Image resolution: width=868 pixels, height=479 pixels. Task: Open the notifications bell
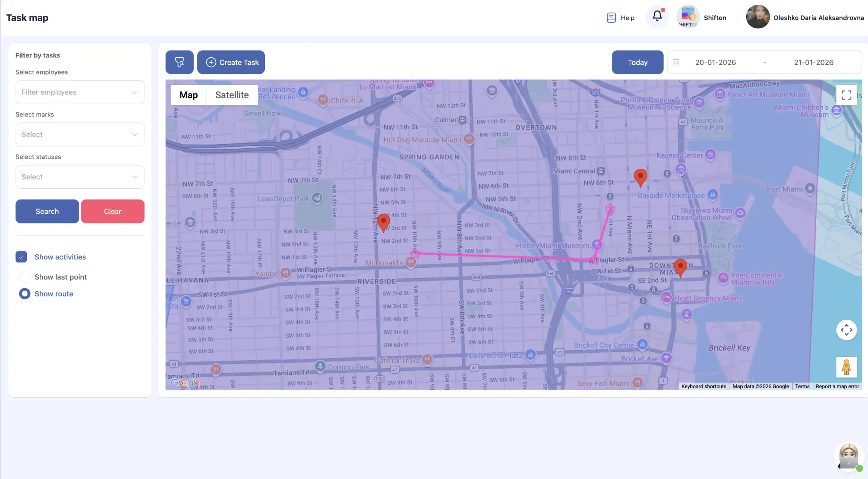click(657, 16)
